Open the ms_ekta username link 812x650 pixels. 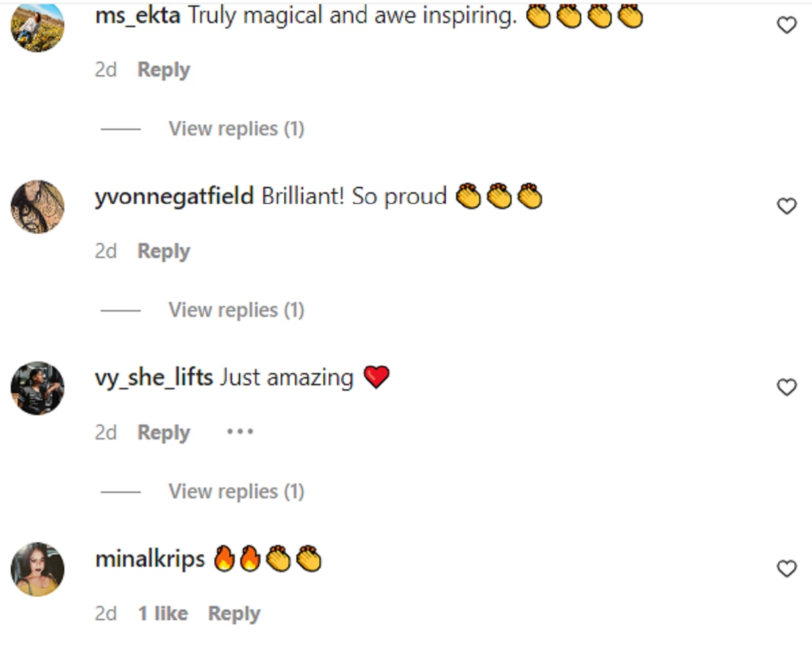pyautogui.click(x=138, y=16)
